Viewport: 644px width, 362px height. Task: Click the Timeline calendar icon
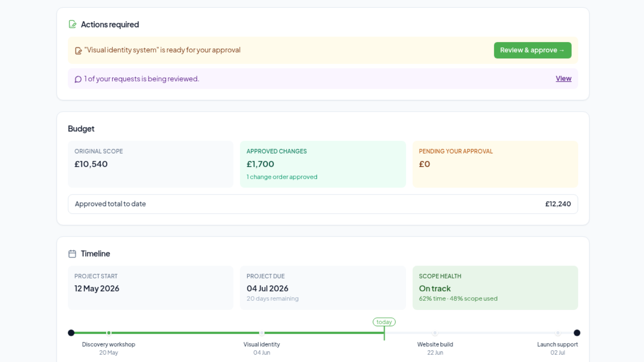72,254
